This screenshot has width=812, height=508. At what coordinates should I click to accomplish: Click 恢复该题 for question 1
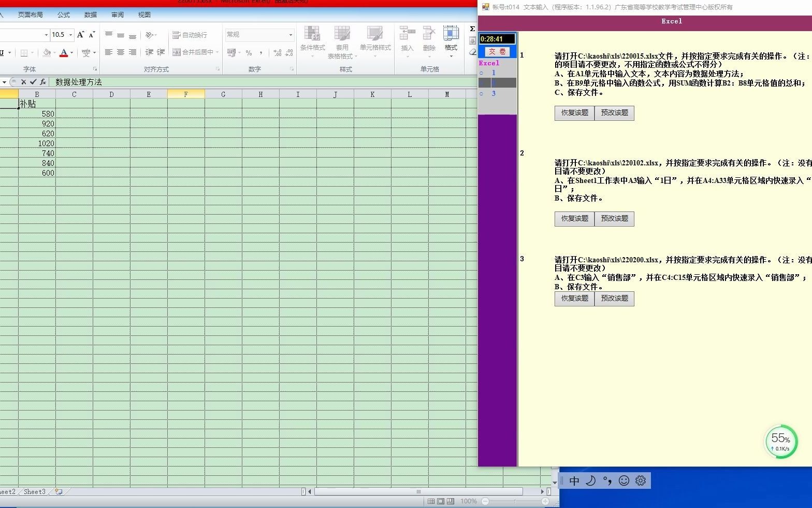pyautogui.click(x=574, y=113)
